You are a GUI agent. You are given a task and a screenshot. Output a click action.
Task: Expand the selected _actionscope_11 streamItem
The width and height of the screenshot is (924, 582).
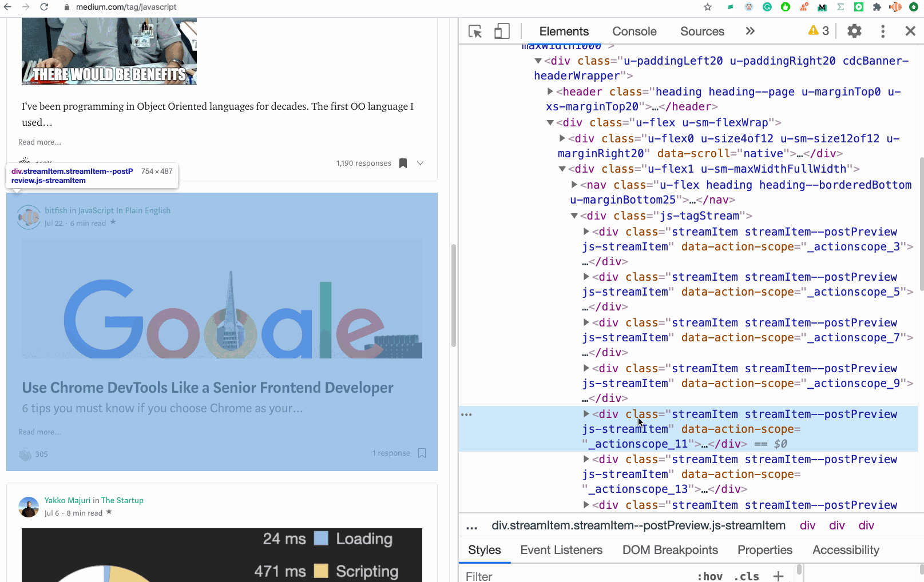586,414
